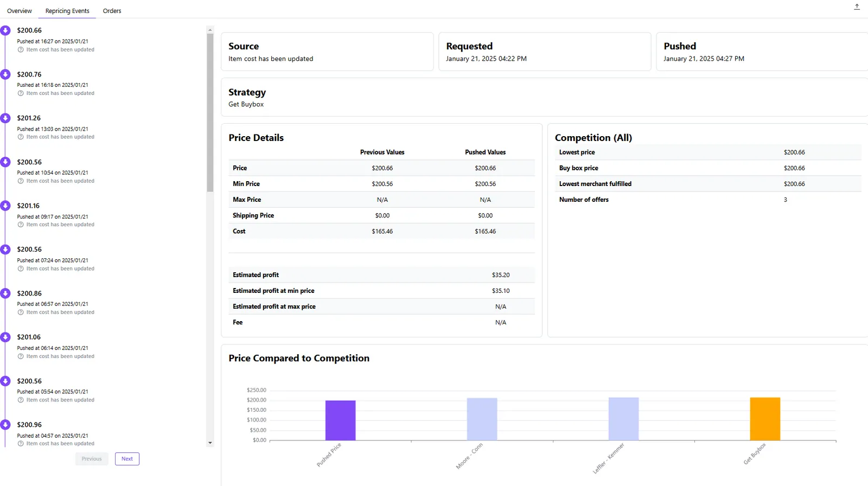Click the timeline marker for 07:24 event
Image resolution: width=868 pixels, height=486 pixels.
tap(5, 250)
